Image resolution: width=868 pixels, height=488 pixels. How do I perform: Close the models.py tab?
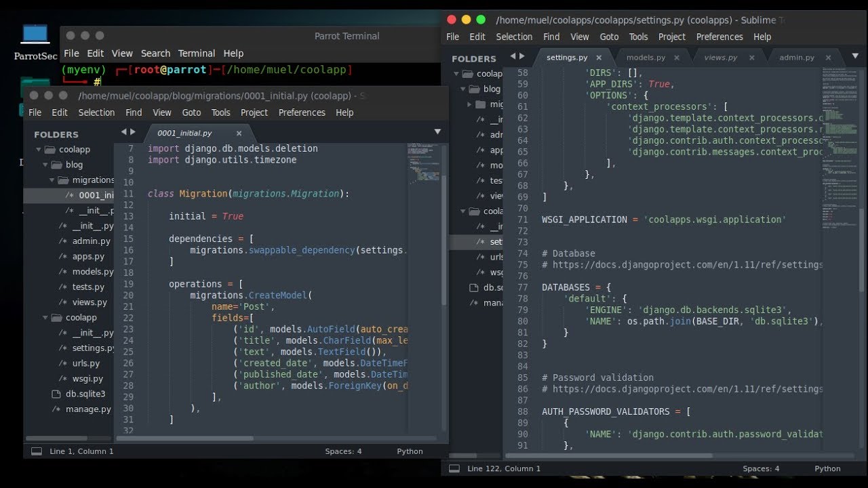(x=677, y=58)
